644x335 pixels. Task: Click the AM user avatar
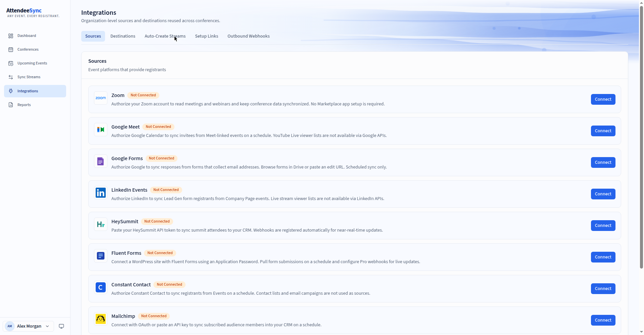10,326
